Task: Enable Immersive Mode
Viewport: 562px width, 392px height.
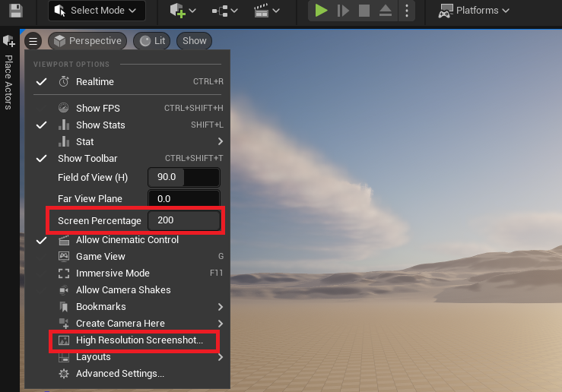Action: coord(127,273)
